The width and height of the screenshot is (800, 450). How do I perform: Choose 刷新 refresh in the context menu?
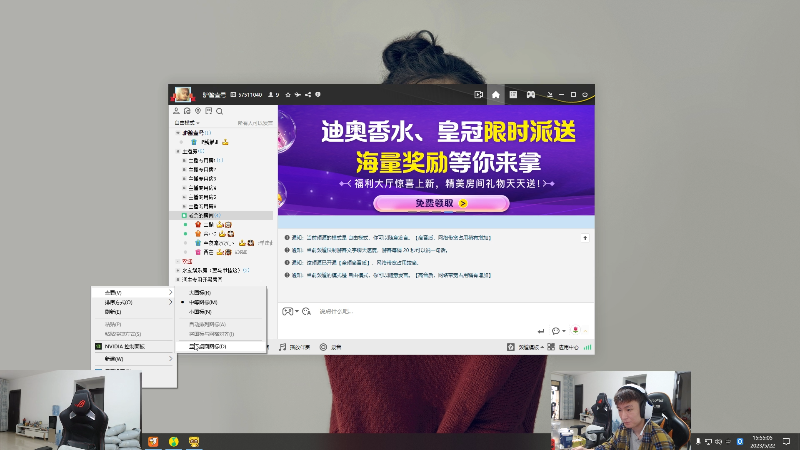point(134,312)
